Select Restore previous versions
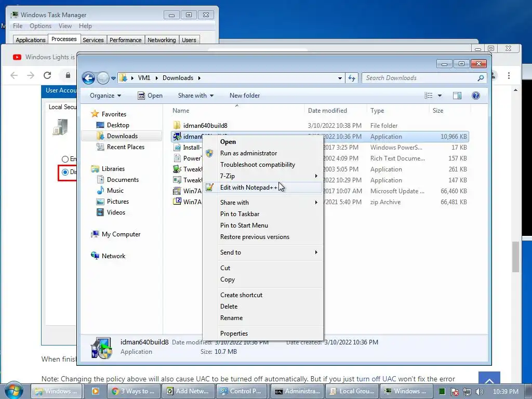 (x=262, y=237)
